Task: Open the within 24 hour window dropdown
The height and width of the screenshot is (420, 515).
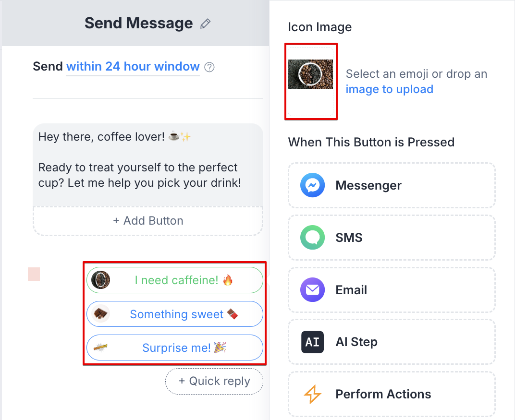Action: [x=133, y=67]
